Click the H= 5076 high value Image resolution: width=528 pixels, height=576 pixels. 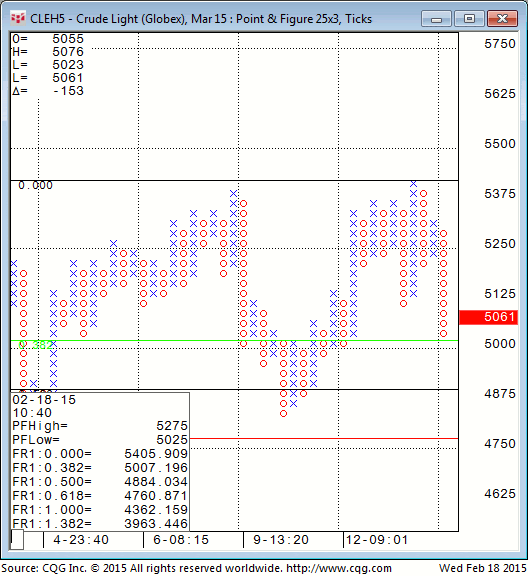[x=48, y=52]
